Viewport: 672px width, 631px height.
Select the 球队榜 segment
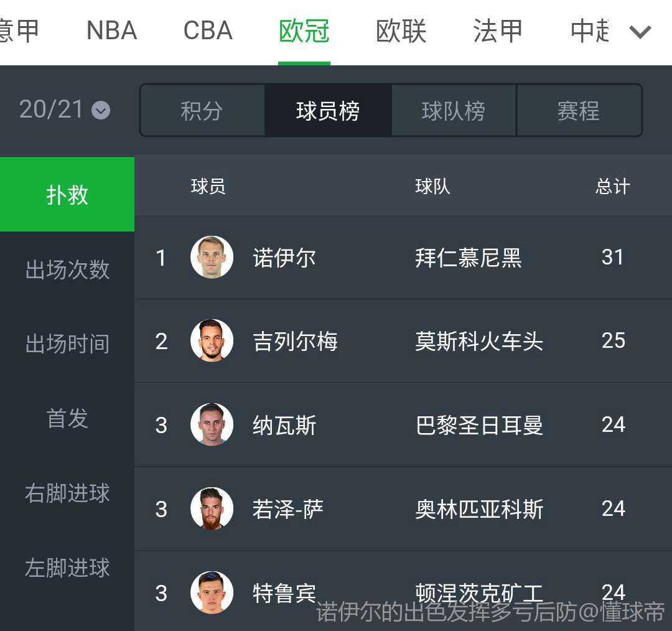(454, 111)
